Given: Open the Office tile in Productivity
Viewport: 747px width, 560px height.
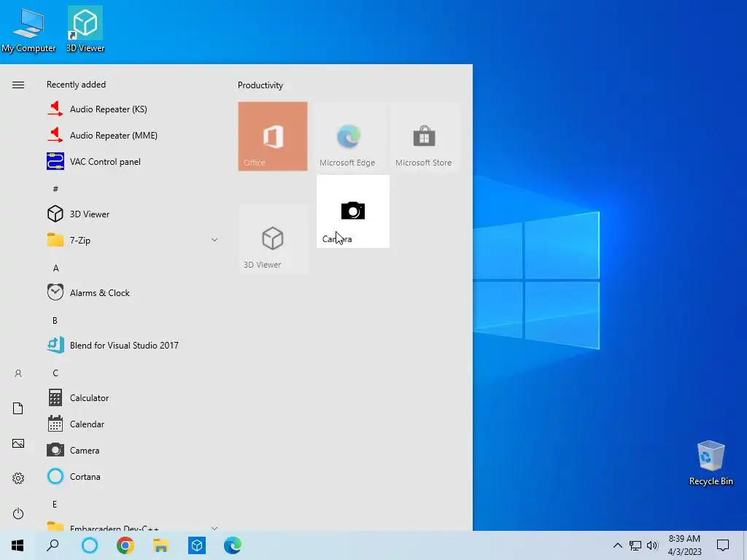Looking at the screenshot, I should [x=273, y=136].
